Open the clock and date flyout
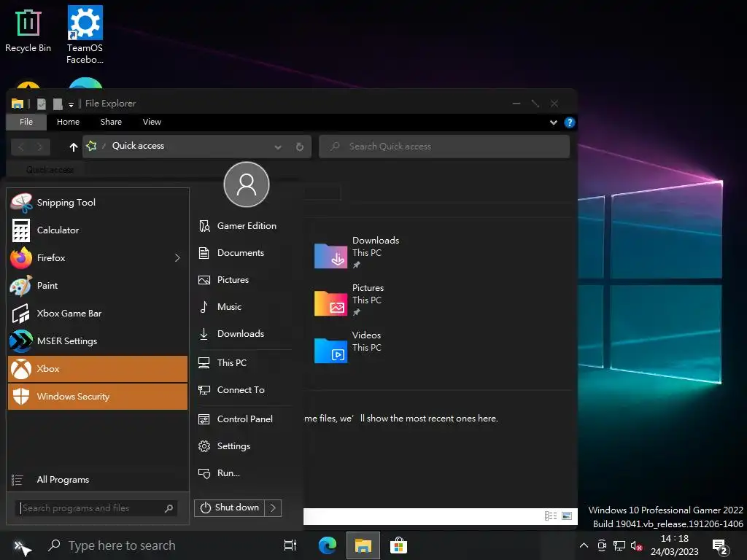Screen dimensions: 747x560 click(675, 545)
